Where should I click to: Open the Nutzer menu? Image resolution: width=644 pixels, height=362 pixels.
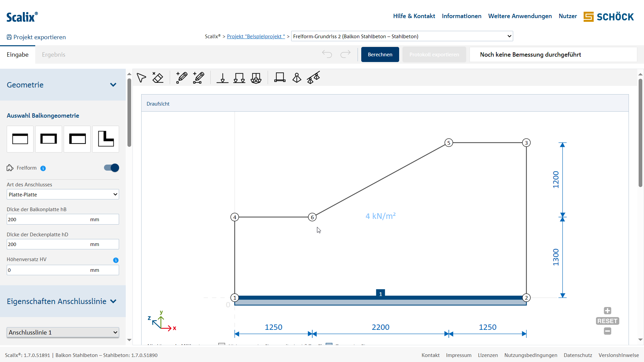568,16
